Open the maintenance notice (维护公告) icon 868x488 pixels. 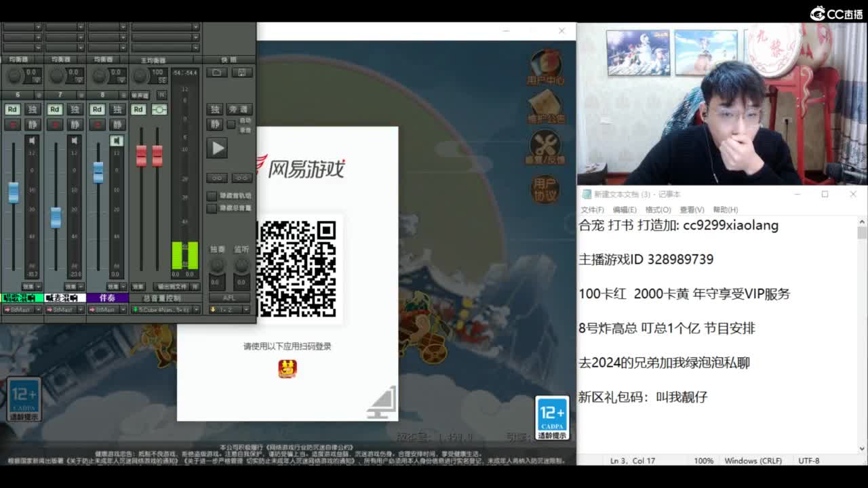tap(547, 106)
